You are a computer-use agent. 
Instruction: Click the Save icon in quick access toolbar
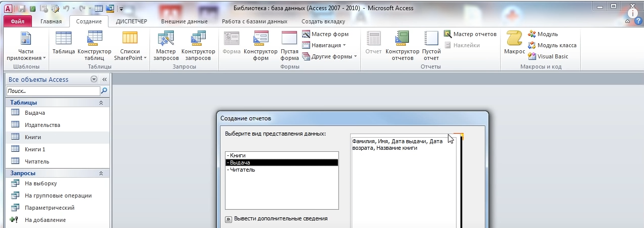[21, 8]
